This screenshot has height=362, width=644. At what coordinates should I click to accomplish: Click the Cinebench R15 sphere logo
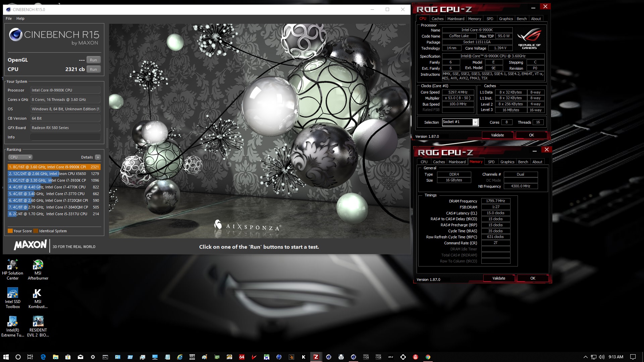pyautogui.click(x=15, y=34)
